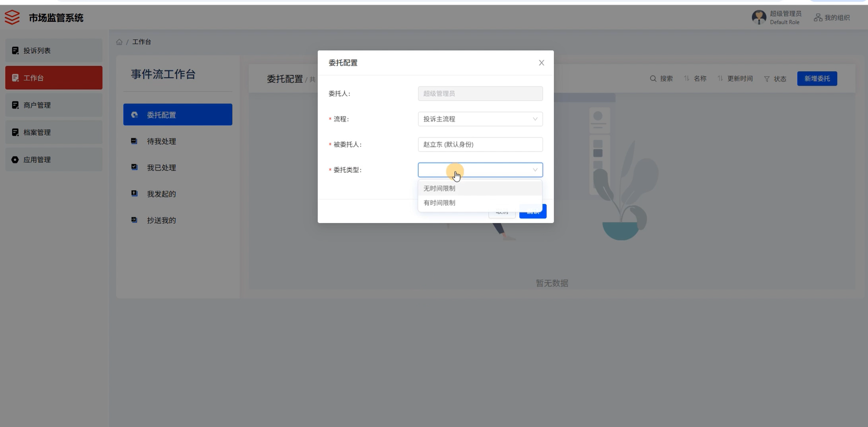
Task: Select the 工作台 item in left sidebar
Action: [x=54, y=78]
